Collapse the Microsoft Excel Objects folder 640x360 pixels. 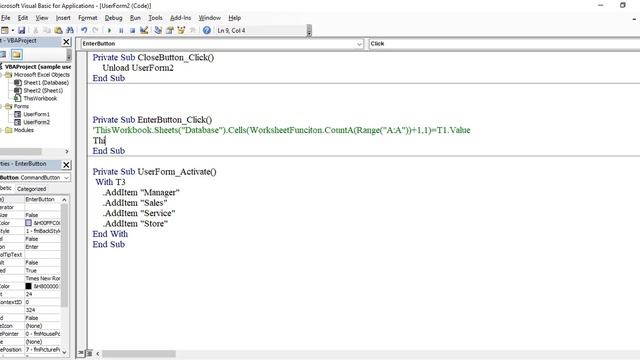pyautogui.click(x=2, y=75)
